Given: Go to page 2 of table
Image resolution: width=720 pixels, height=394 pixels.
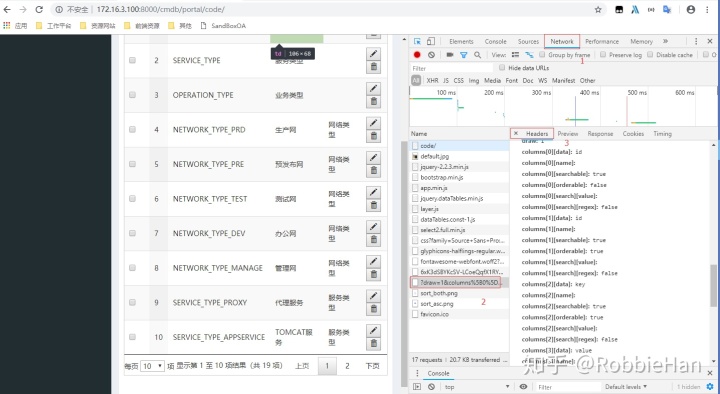Looking at the screenshot, I should [x=347, y=366].
